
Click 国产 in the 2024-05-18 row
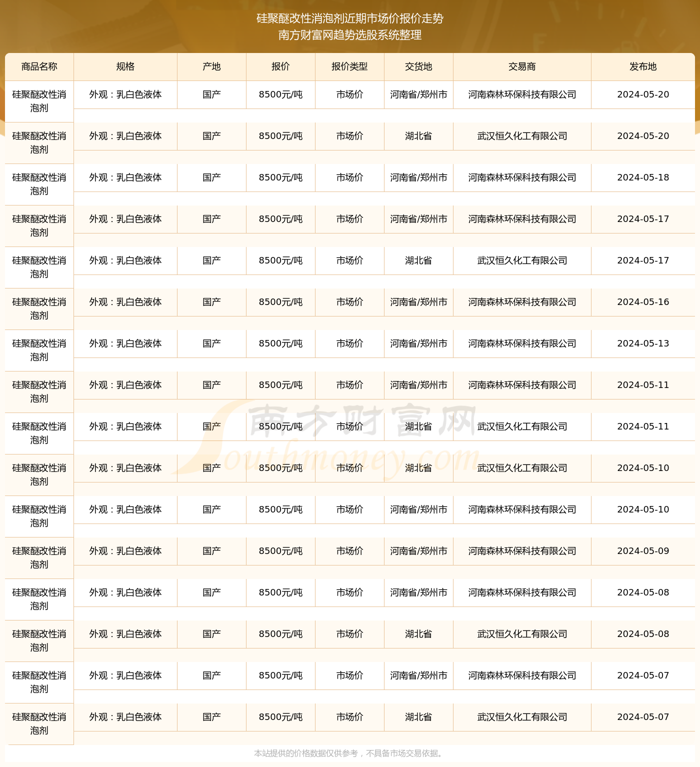point(211,177)
